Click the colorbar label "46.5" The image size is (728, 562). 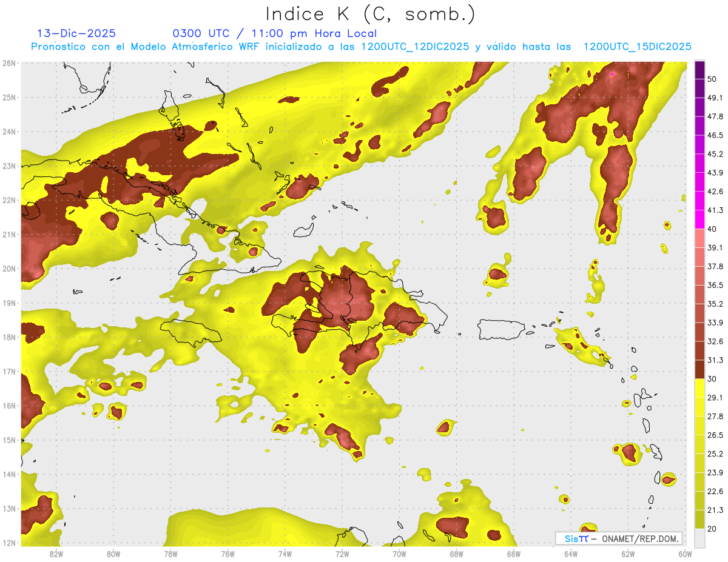(x=715, y=135)
